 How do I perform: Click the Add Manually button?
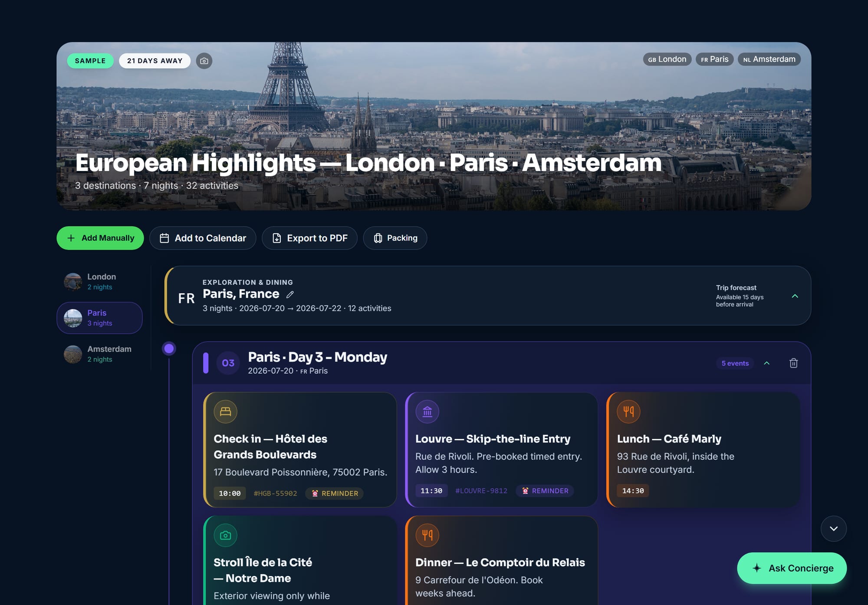coord(100,238)
